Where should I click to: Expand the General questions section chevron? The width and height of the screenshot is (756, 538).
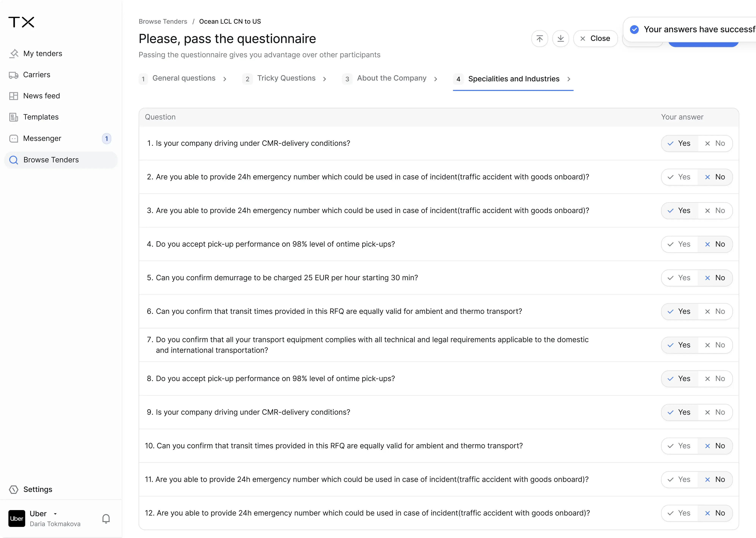[x=225, y=79]
